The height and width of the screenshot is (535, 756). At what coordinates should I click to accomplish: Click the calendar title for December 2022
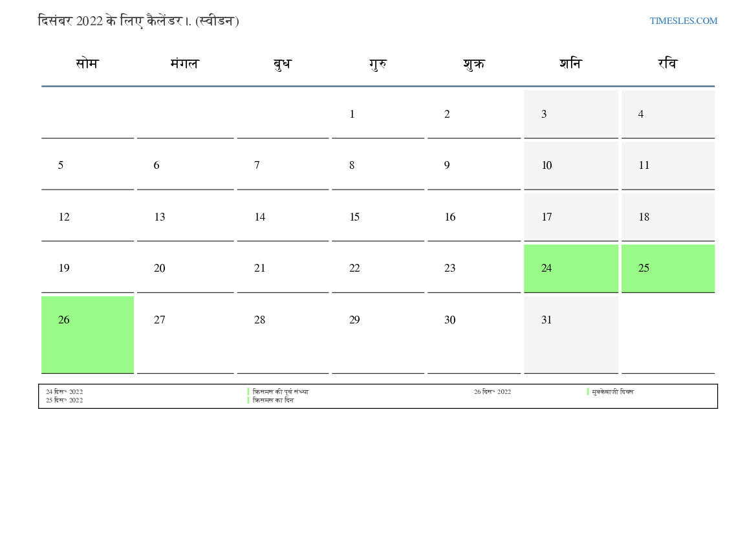(x=138, y=21)
